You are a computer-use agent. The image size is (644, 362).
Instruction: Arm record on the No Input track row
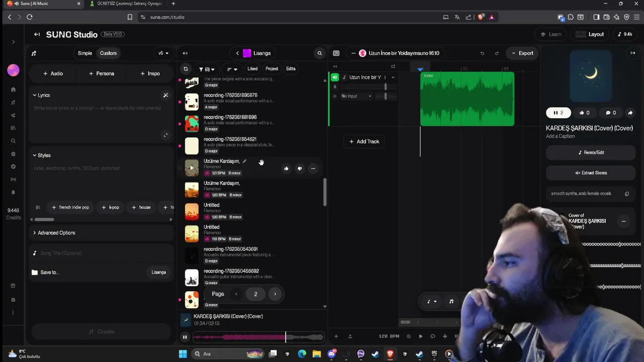(335, 96)
